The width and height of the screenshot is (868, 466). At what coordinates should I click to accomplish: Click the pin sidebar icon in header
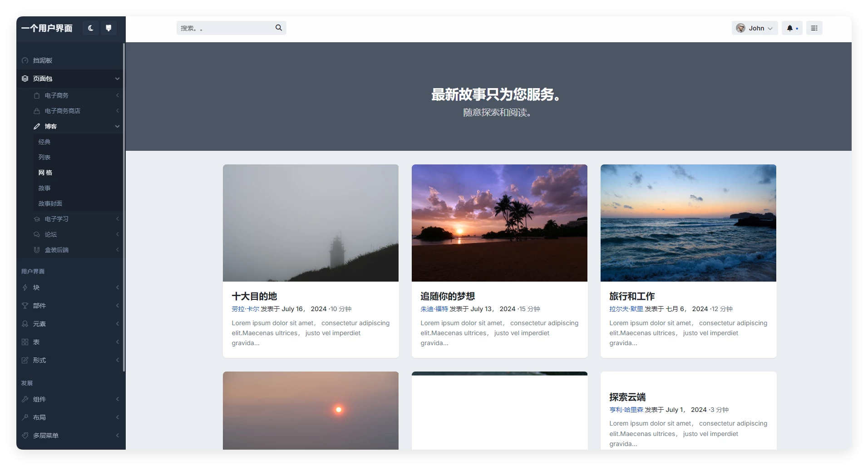point(108,28)
